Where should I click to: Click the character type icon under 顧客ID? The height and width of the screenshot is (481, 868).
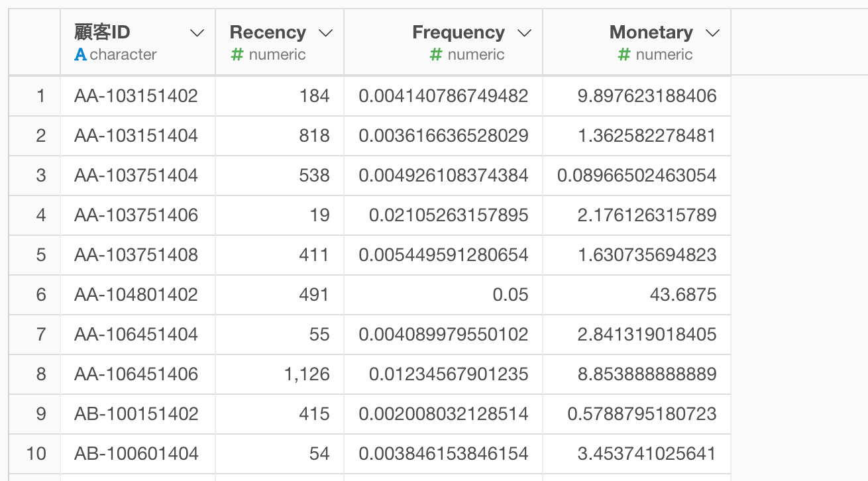click(80, 55)
